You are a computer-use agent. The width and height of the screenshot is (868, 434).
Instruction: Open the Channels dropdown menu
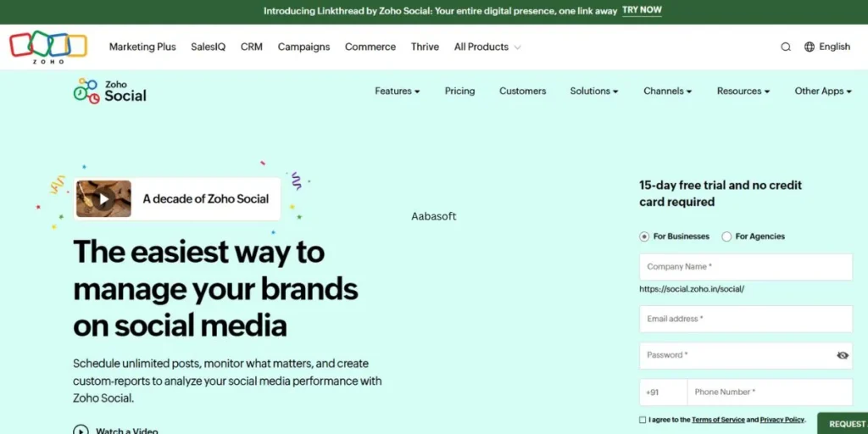(x=667, y=91)
